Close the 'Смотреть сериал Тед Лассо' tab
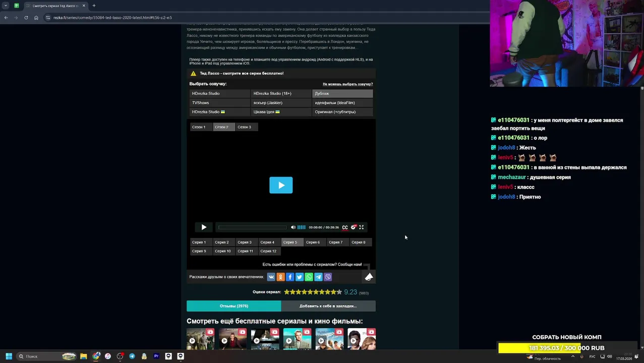The image size is (644, 363). [x=84, y=6]
